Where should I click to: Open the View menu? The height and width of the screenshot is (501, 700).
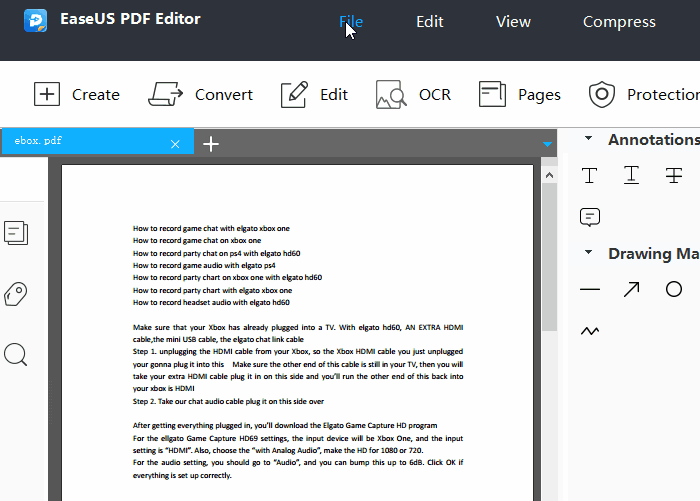point(513,21)
